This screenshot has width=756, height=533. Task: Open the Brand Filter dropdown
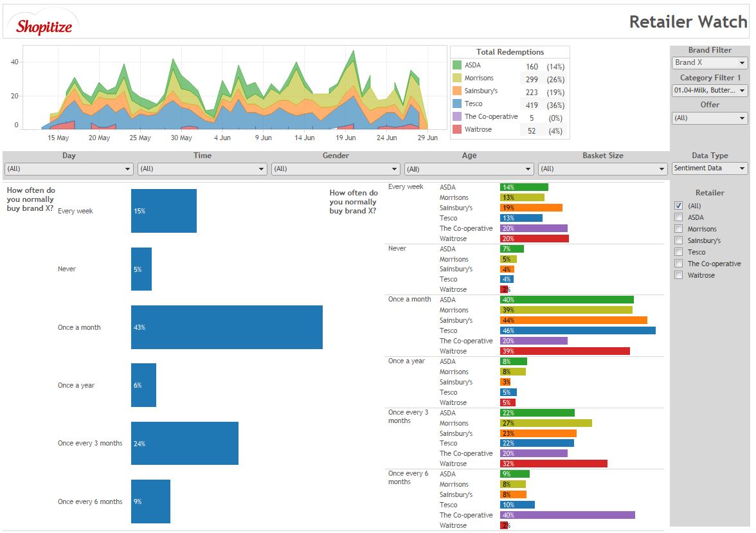point(709,63)
